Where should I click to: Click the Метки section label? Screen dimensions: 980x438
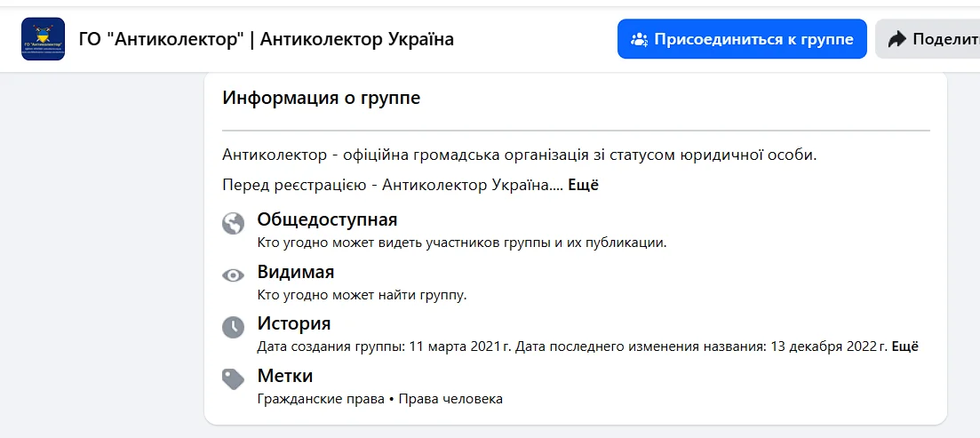coord(284,376)
